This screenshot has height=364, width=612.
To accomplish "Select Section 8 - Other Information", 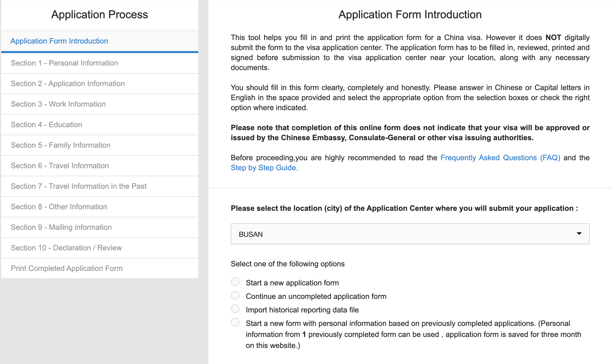I will coord(59,207).
